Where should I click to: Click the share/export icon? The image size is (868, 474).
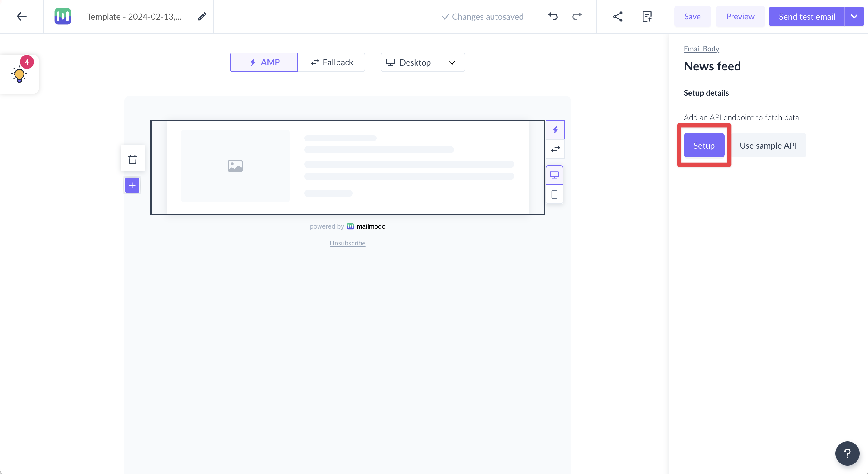[x=618, y=16]
